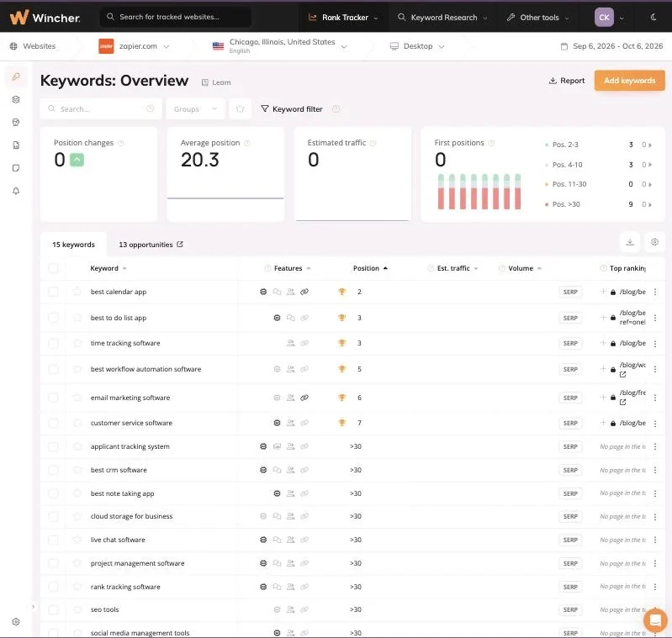Click the link feature icon for best calendar app
Screen dimensions: 672x638
coord(304,292)
